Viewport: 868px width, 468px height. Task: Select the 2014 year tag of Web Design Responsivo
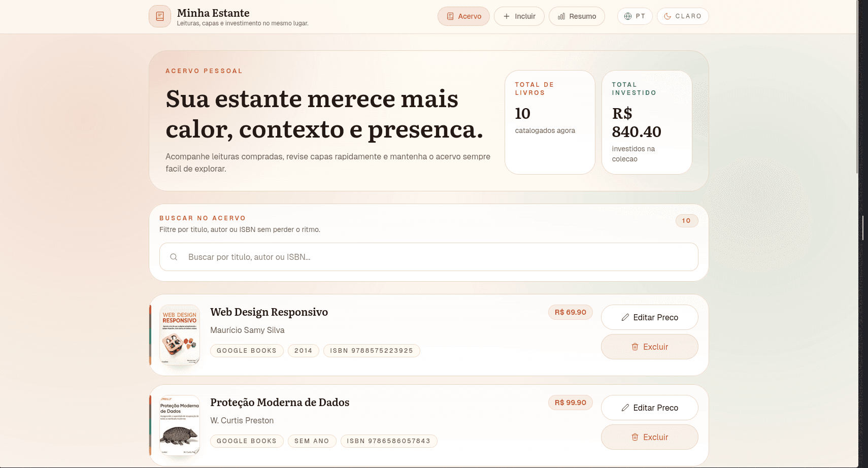(x=303, y=350)
